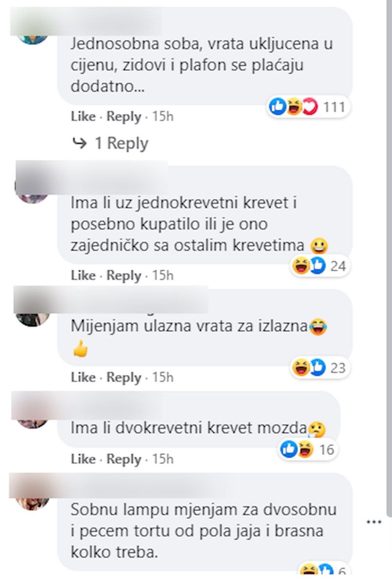Click the reply arrow icon beside '1 Reply'
This screenshot has width=392, height=579.
tap(80, 143)
